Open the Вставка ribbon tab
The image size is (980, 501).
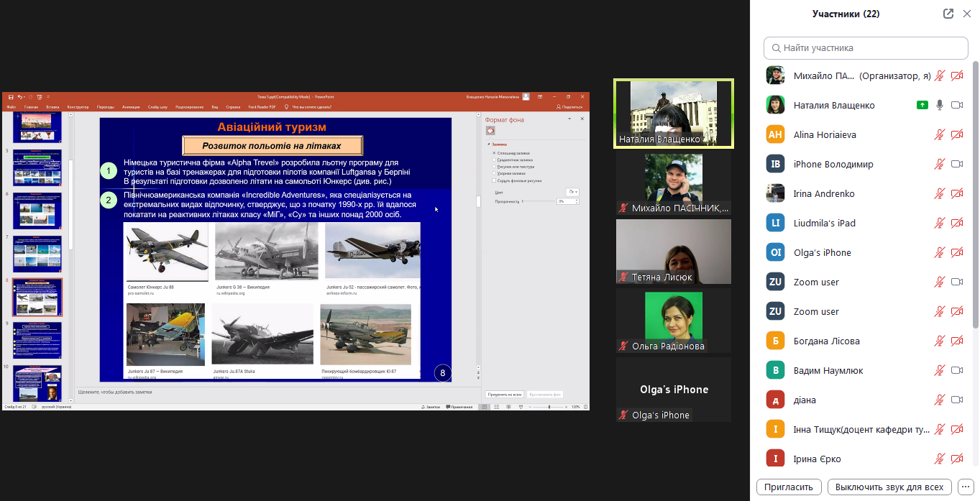pos(53,106)
